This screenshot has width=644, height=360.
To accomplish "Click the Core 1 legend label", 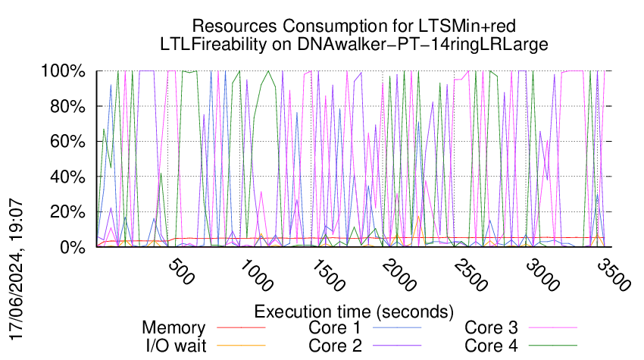I will click(335, 327).
